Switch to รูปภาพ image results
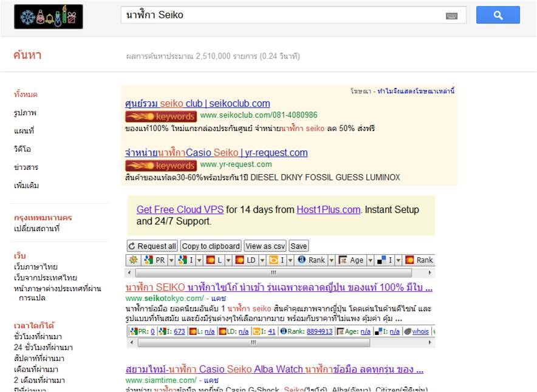This screenshot has height=392, width=537. [25, 113]
